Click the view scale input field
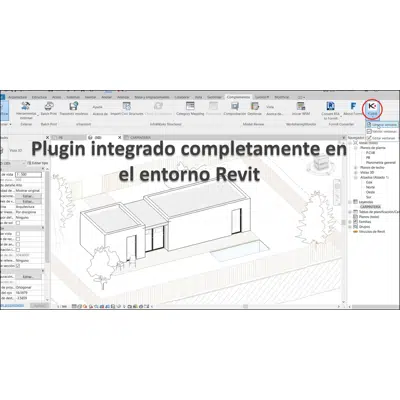This screenshot has height=400, width=400. (29, 175)
